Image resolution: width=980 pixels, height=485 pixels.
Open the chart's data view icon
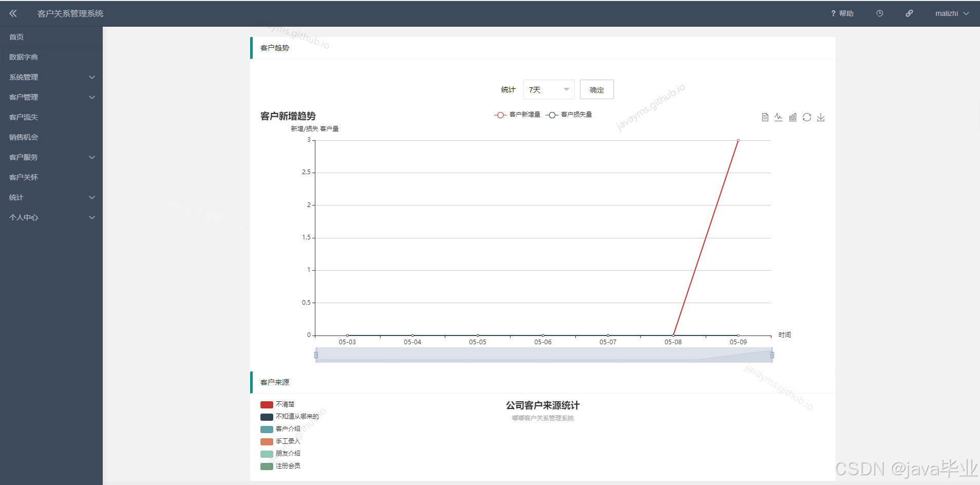pyautogui.click(x=764, y=117)
